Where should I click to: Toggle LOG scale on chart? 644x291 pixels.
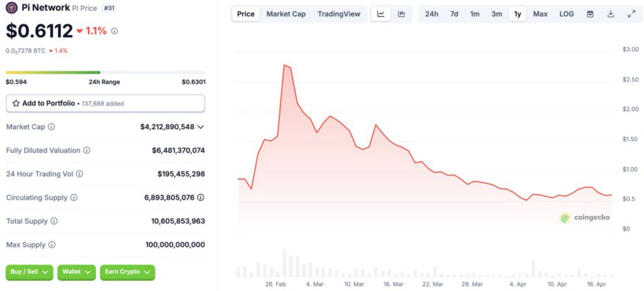567,14
